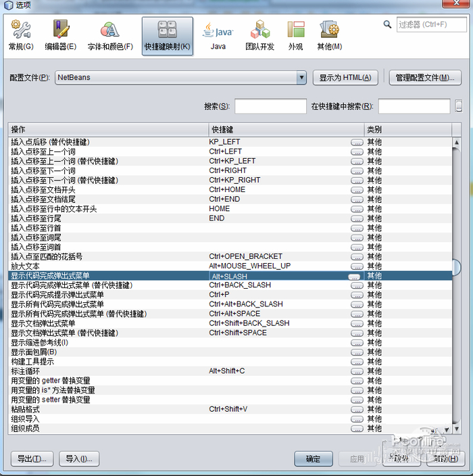This screenshot has width=473, height=476.
Task: Open shortcut editor button for Ctrl+Shift+V row
Action: point(357,410)
